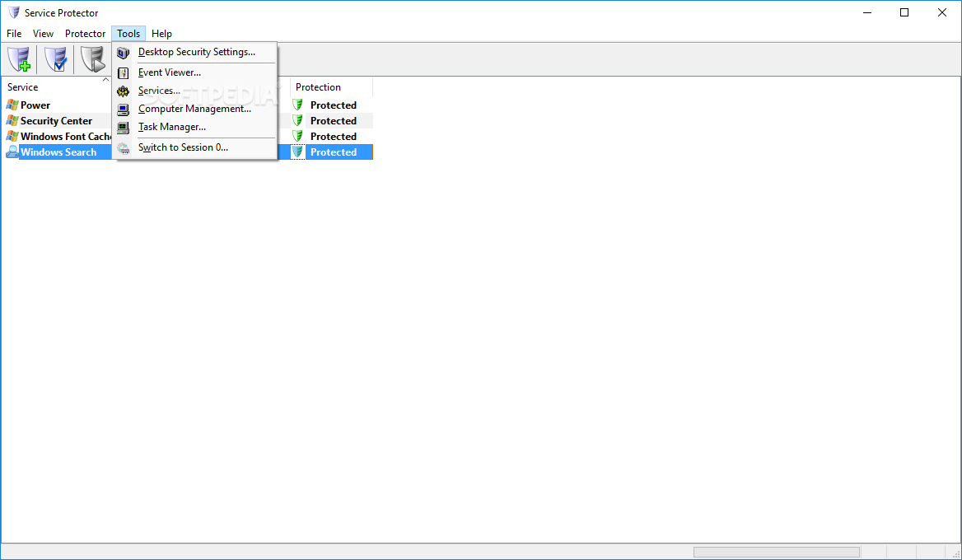Click the add service shield toolbar icon
Screen dimensions: 962x560
(x=19, y=59)
